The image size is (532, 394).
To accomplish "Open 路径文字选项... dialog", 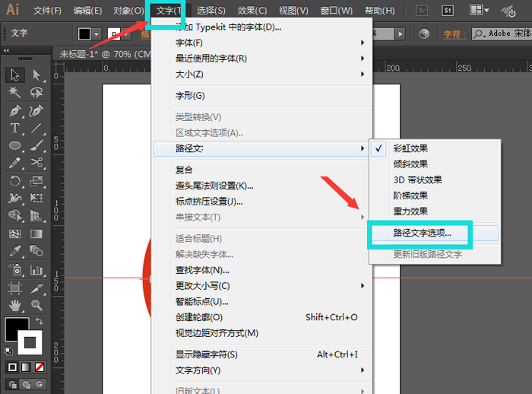I will pyautogui.click(x=435, y=233).
